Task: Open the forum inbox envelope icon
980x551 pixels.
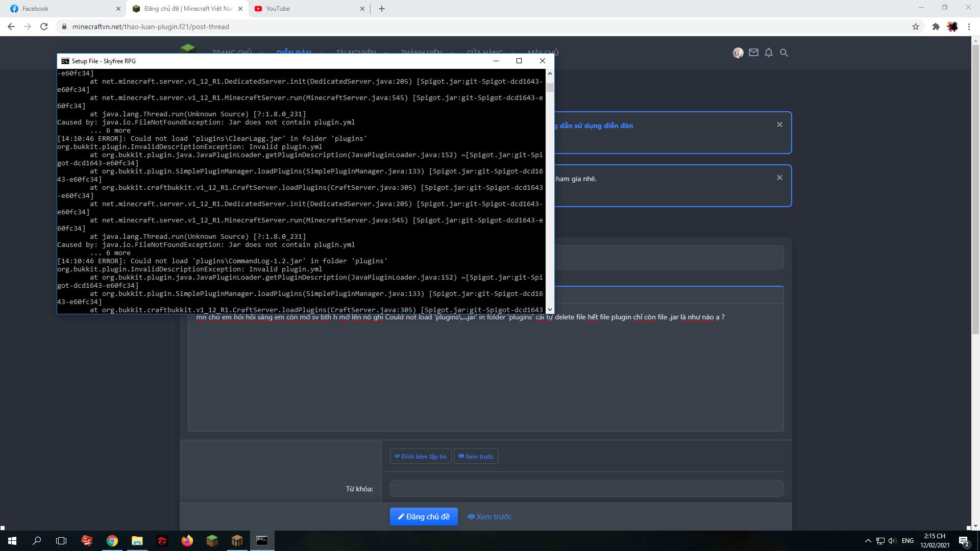Action: 753,53
